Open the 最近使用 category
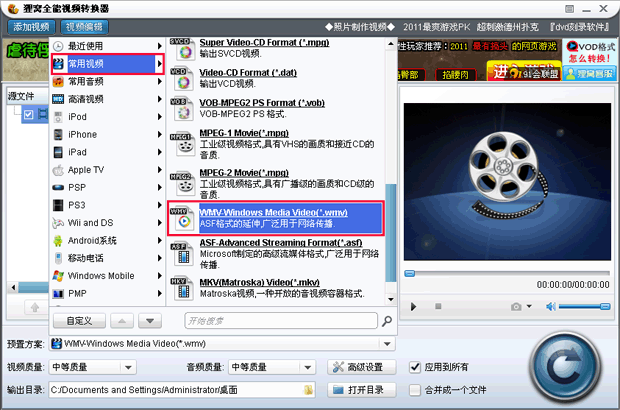 coord(107,46)
